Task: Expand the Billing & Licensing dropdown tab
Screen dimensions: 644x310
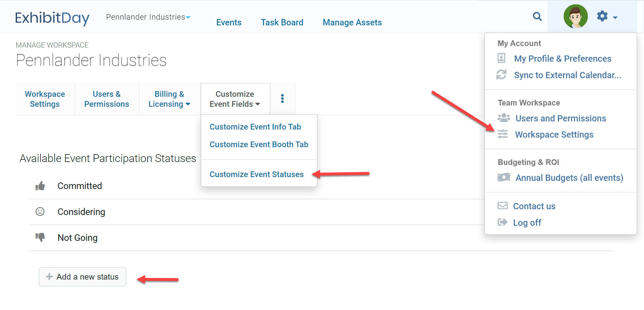Action: pos(169,99)
